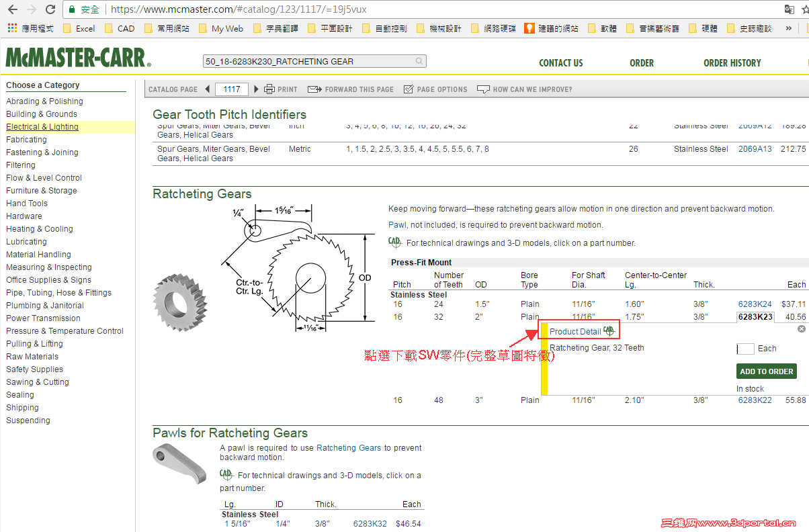809x532 pixels.
Task: Open the 硬體 bookmark folder
Action: [x=702, y=28]
